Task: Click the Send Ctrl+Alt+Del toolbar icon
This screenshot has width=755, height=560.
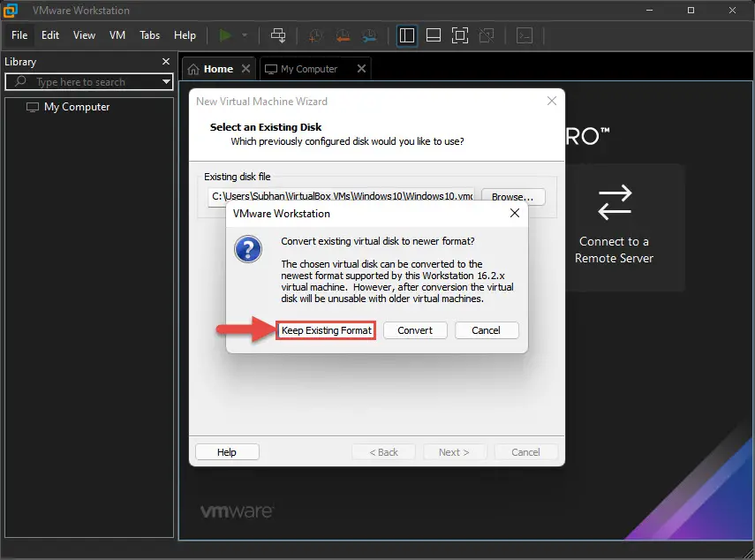Action: coord(278,35)
